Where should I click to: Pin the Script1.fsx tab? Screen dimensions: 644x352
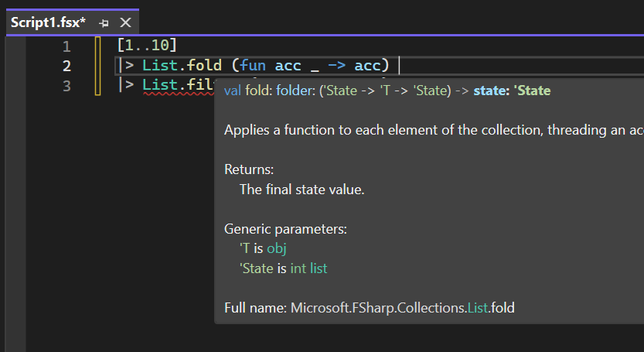point(104,23)
